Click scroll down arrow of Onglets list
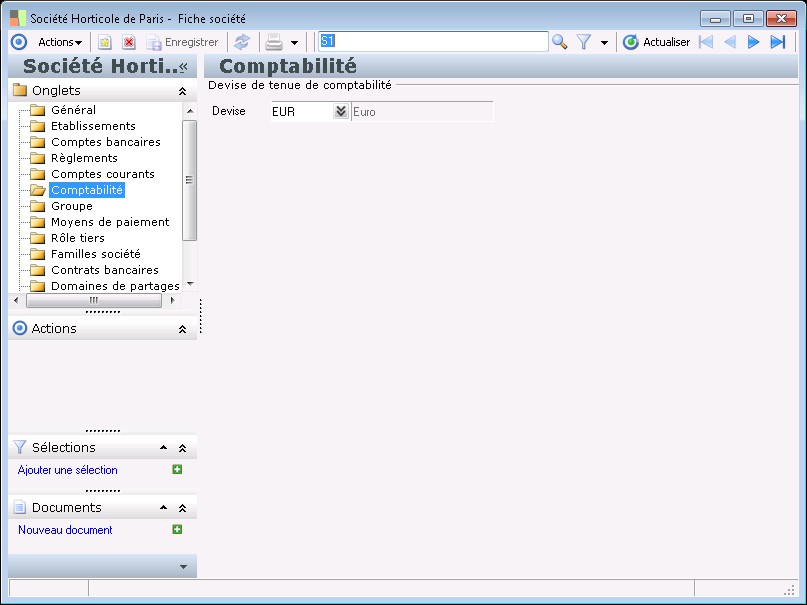807x605 pixels. [x=190, y=284]
